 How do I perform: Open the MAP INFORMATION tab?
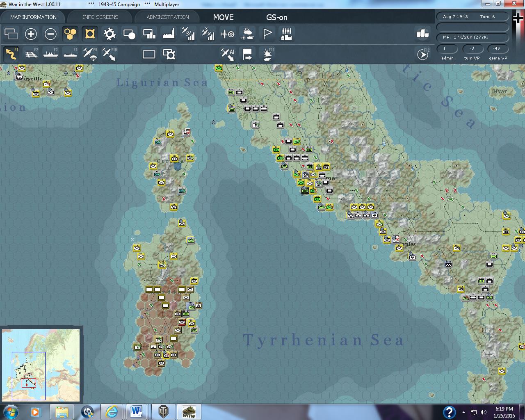click(33, 17)
